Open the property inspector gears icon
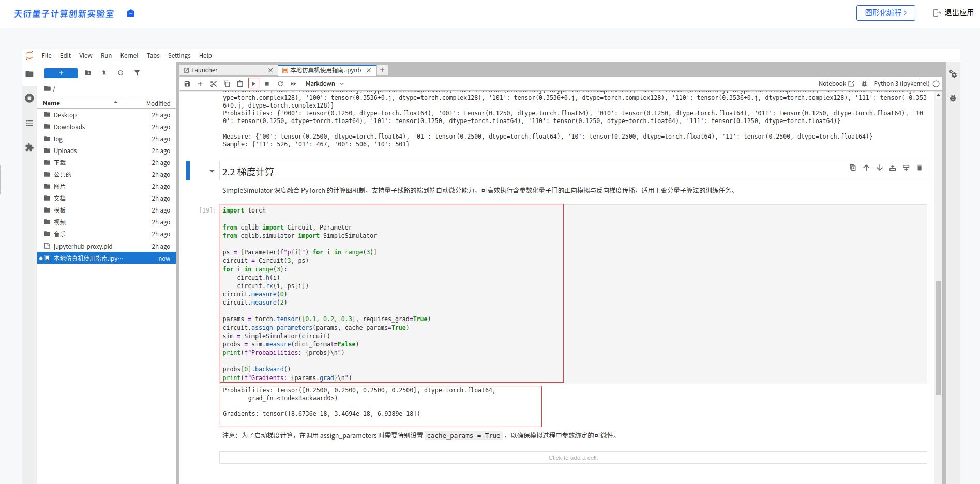 pyautogui.click(x=953, y=74)
